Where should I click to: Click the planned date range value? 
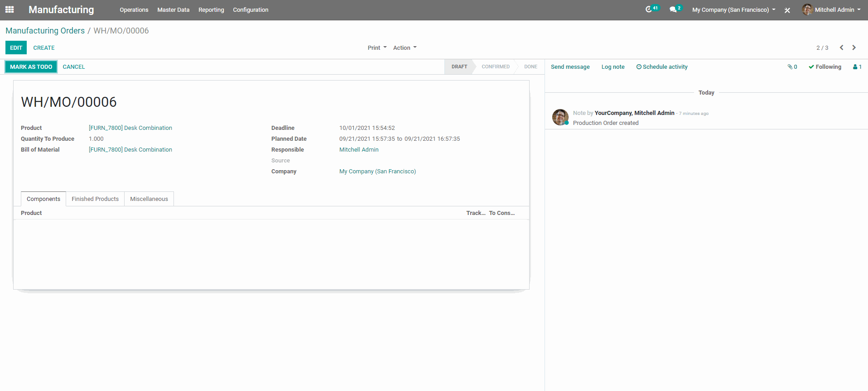400,138
